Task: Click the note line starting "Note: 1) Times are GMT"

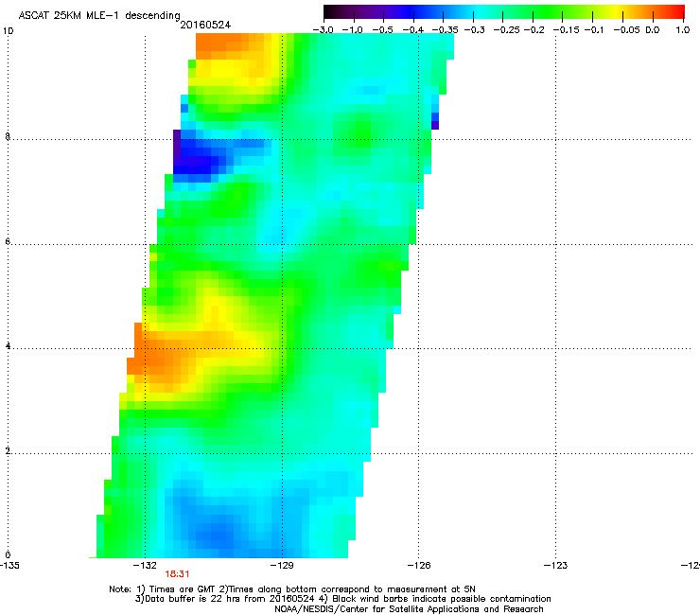Action: point(292,589)
